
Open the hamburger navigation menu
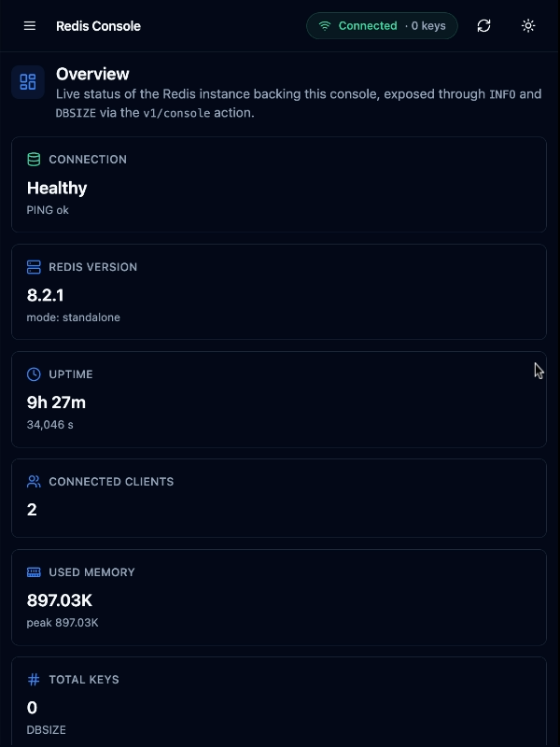tap(30, 26)
